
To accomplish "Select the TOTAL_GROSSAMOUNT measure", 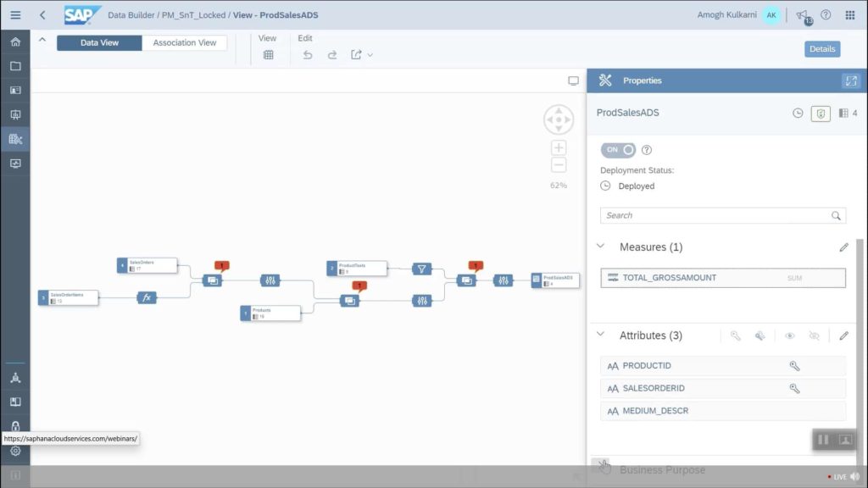I will pyautogui.click(x=723, y=278).
